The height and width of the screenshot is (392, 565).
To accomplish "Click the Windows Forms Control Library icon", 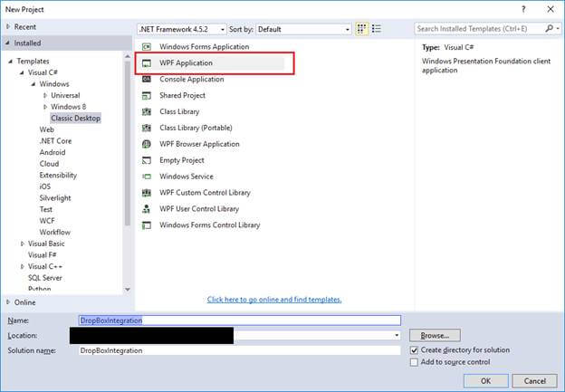I will [x=147, y=225].
